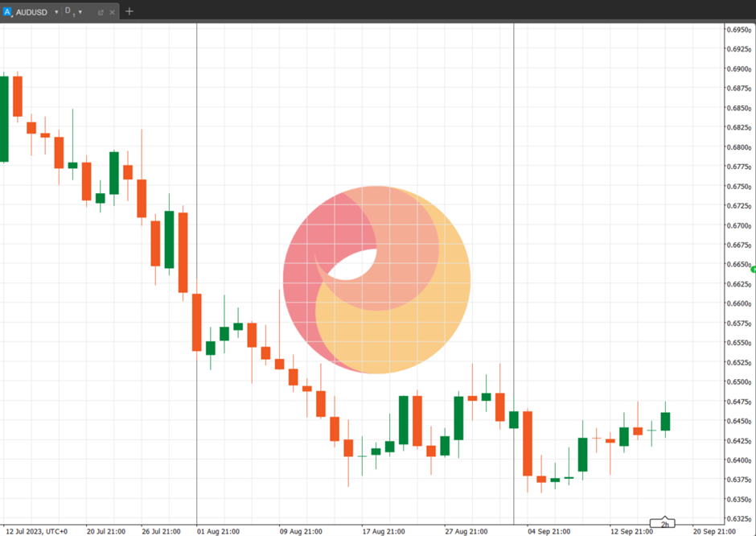Image resolution: width=756 pixels, height=536 pixels.
Task: Click the D1 timeframe label
Action: point(70,12)
